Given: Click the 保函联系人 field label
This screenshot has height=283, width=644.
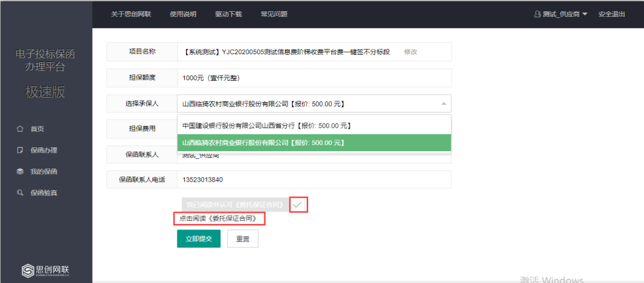Looking at the screenshot, I should pyautogui.click(x=142, y=154).
